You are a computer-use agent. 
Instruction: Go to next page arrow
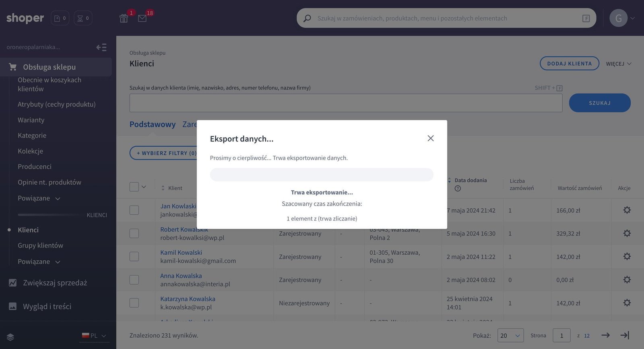(605, 335)
